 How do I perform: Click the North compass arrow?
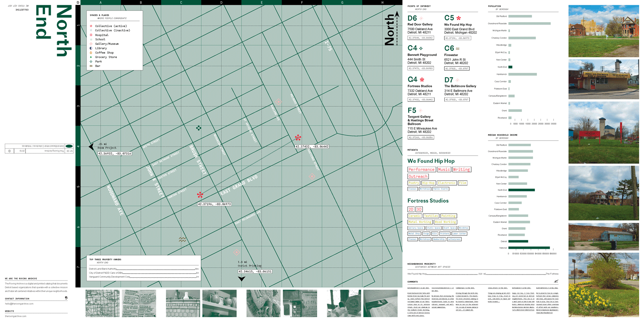click(x=397, y=28)
